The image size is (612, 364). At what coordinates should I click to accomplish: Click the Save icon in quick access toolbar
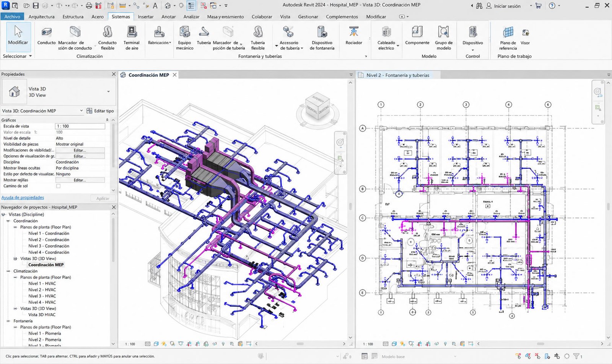coord(36,6)
